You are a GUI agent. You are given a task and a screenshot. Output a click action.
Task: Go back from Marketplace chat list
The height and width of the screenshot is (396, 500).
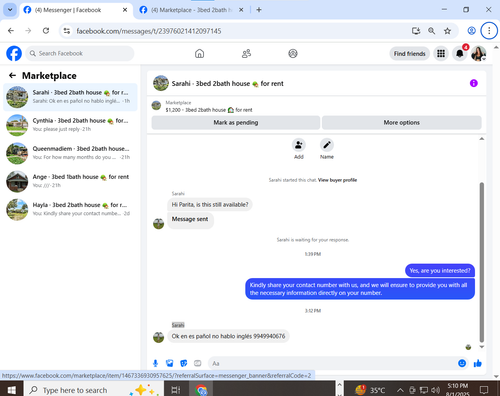pos(12,76)
